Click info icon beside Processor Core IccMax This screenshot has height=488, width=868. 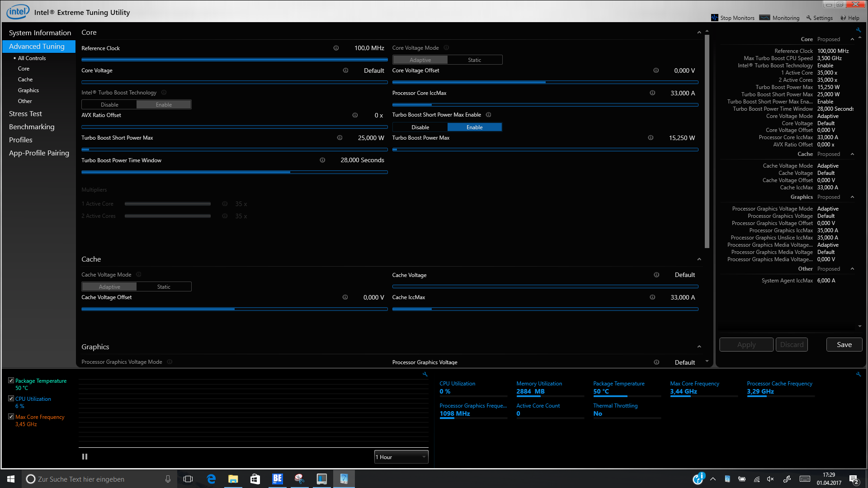tap(652, 93)
